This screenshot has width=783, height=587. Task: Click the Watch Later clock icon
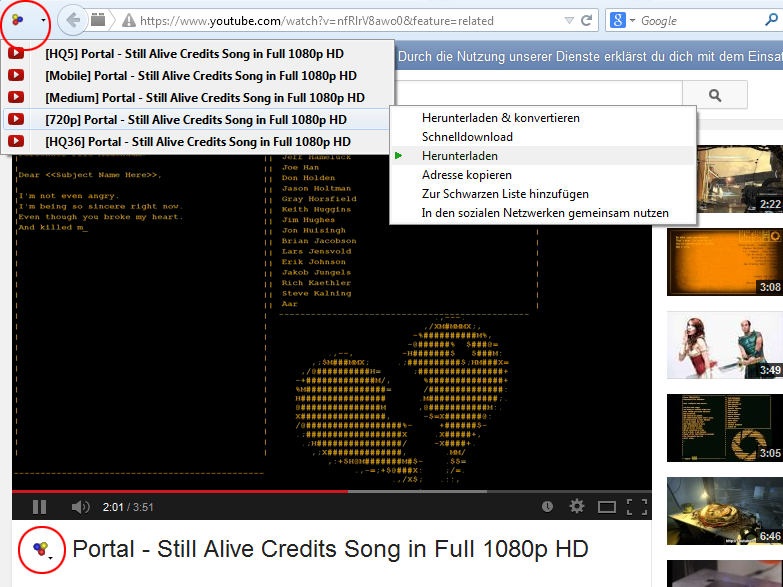[547, 507]
